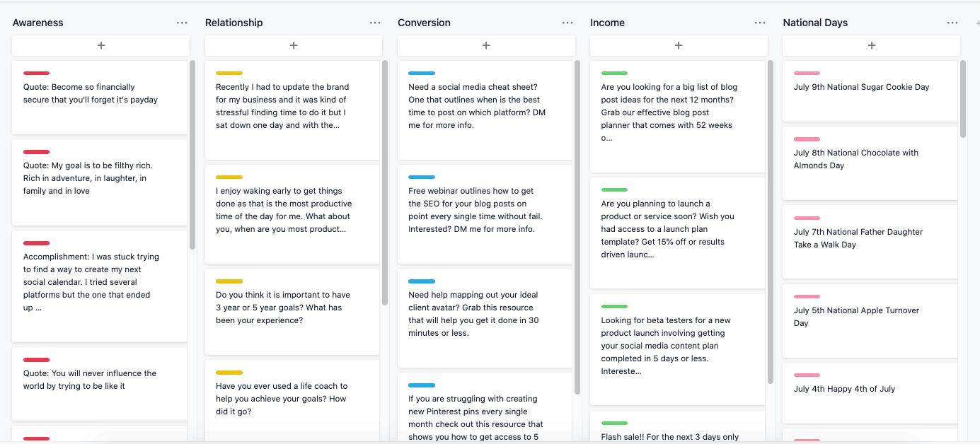The width and height of the screenshot is (980, 444).
Task: Select the Relationship column title
Action: tap(234, 23)
